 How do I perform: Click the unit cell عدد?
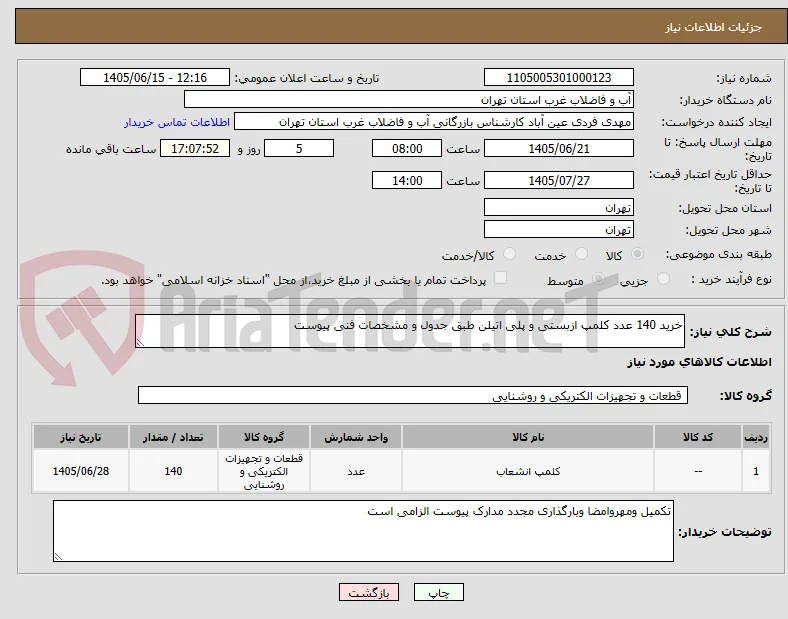(356, 471)
